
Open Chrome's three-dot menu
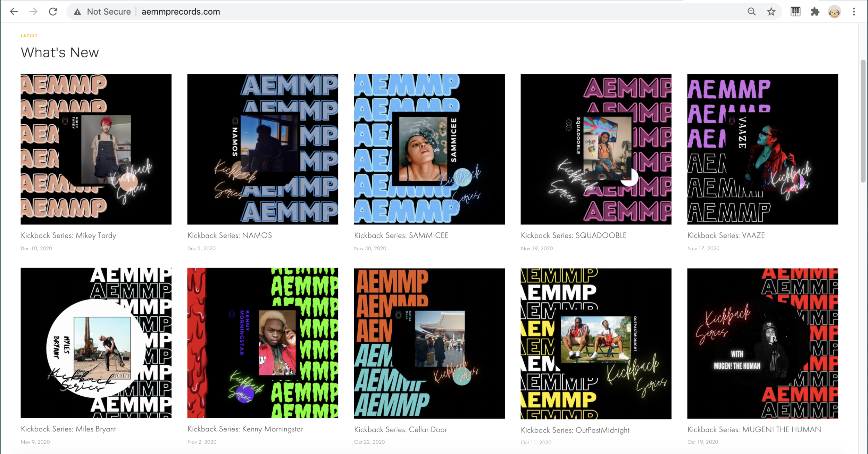coord(854,11)
